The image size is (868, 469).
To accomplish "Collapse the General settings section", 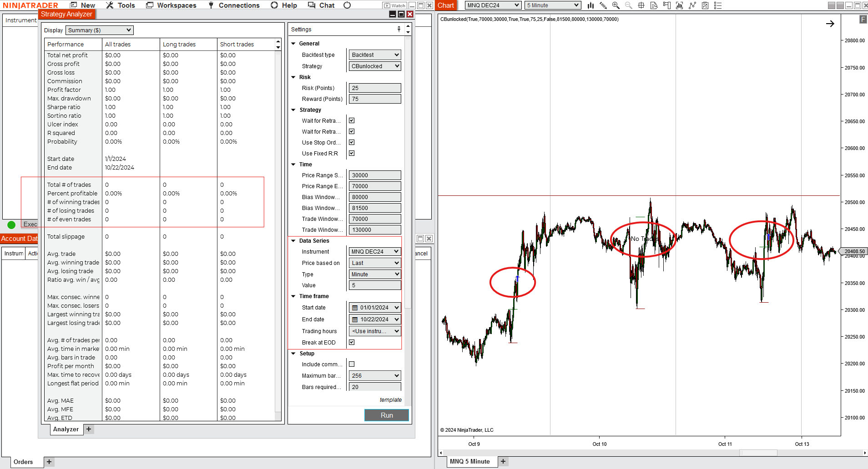I will pos(293,44).
